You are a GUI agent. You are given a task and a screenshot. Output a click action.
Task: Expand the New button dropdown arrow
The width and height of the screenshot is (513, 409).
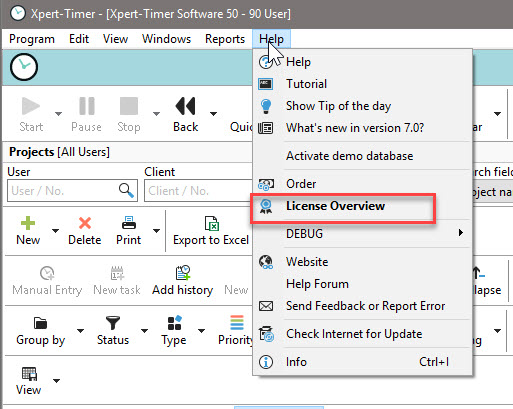tap(56, 231)
